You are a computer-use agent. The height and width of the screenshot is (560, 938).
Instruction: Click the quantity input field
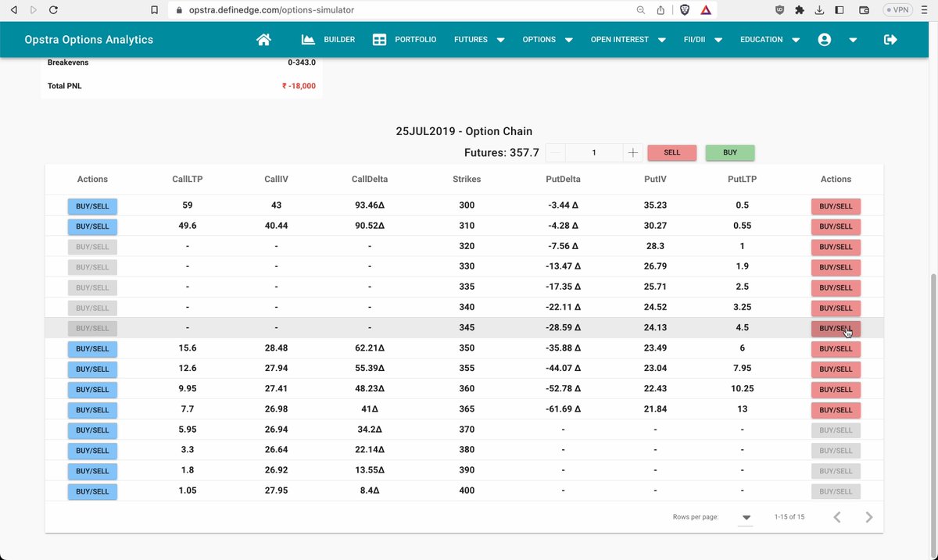593,152
